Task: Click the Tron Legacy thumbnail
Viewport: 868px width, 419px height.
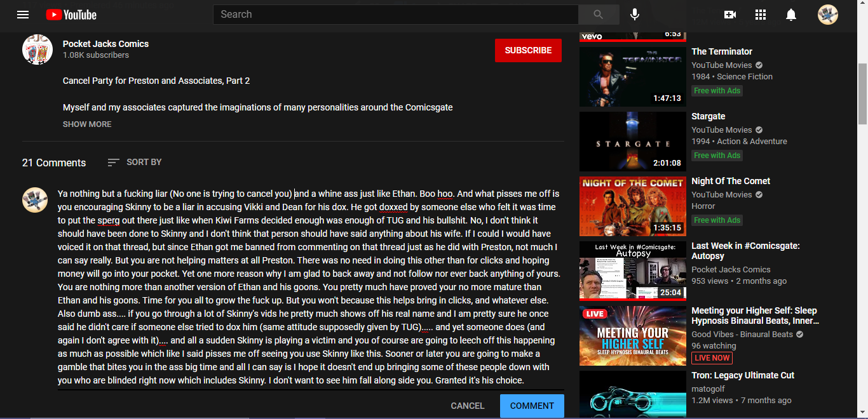Action: pyautogui.click(x=633, y=394)
